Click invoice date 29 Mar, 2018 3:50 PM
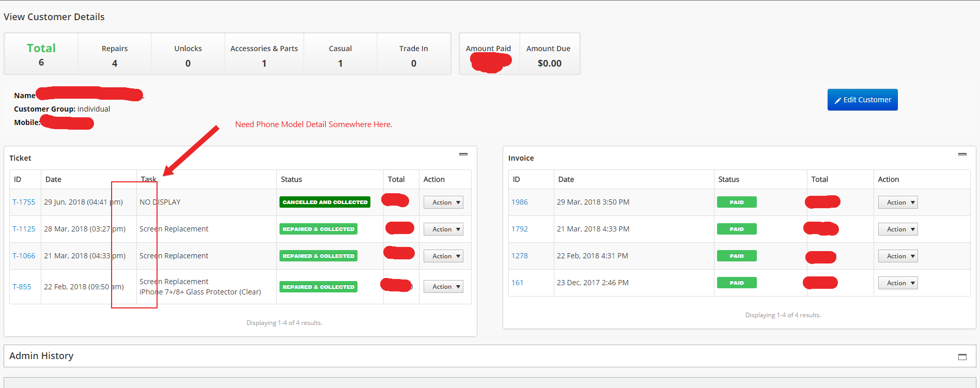 pyautogui.click(x=593, y=202)
